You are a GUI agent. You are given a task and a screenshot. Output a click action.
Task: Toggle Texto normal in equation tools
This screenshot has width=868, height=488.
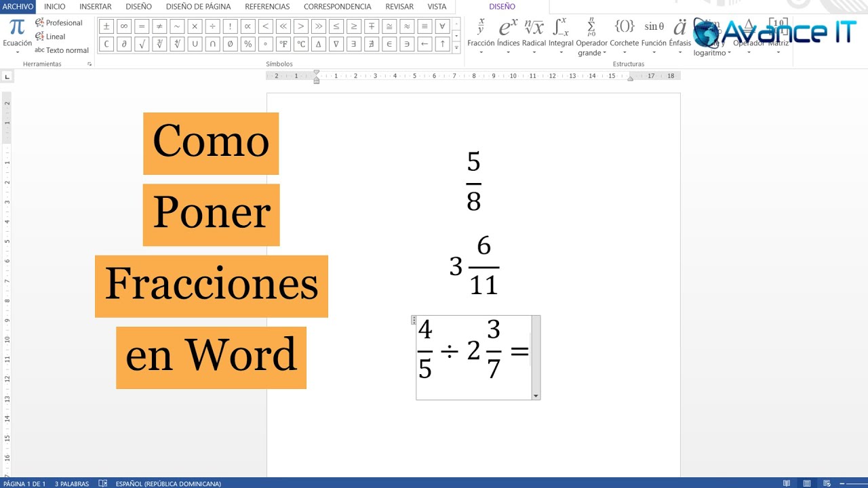click(x=62, y=50)
